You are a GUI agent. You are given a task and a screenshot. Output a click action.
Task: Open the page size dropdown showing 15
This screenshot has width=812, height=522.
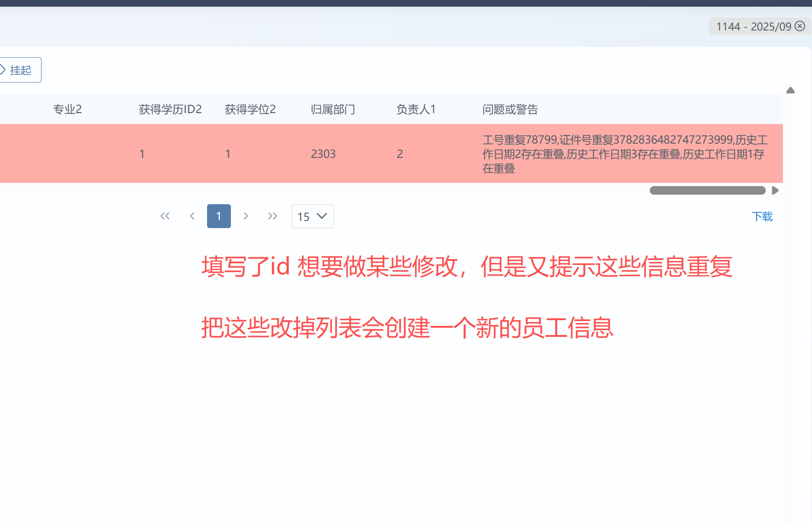tap(312, 216)
